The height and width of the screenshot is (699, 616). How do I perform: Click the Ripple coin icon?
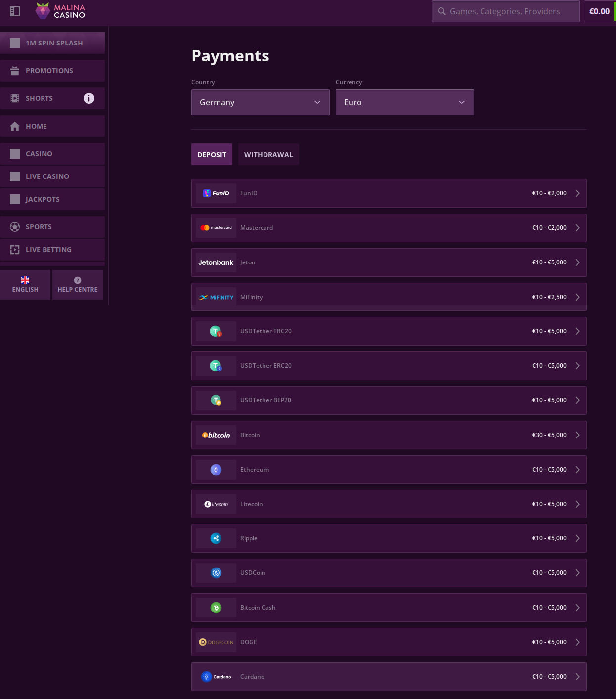click(x=216, y=538)
